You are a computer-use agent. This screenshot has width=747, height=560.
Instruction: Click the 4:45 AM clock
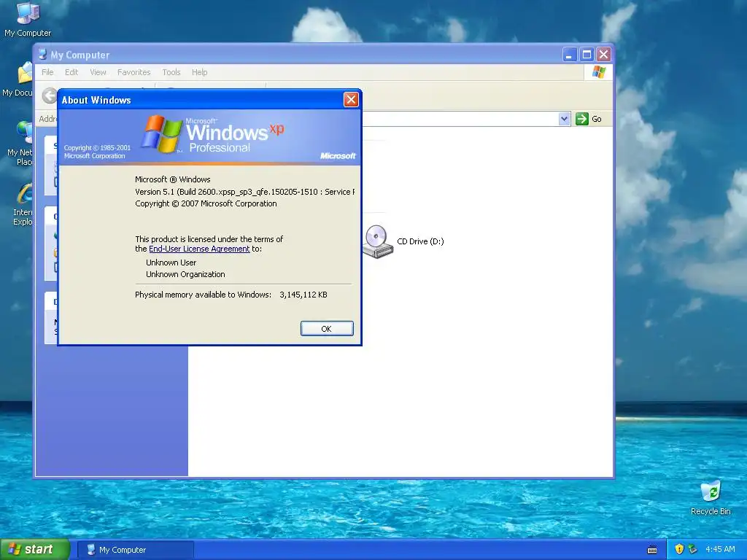[x=720, y=549]
